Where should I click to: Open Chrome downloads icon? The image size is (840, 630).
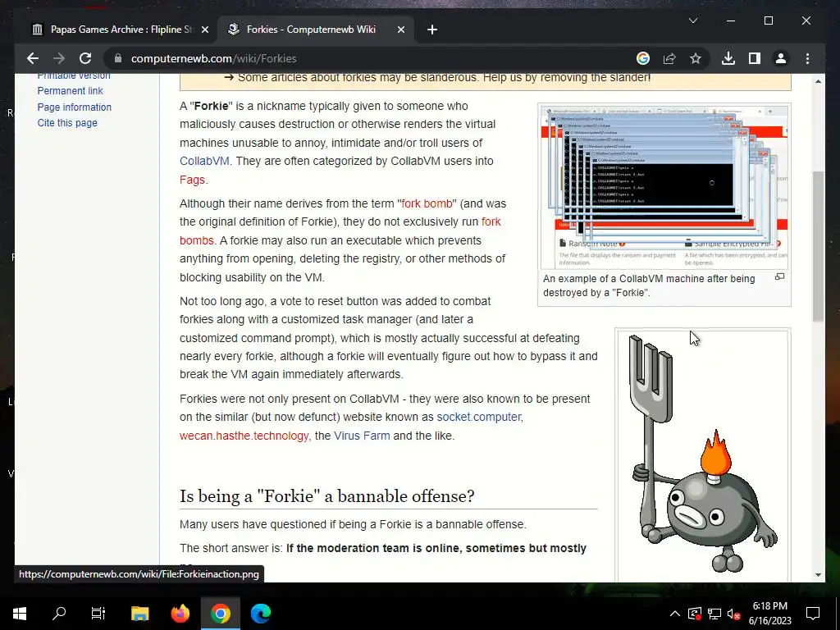click(x=728, y=58)
